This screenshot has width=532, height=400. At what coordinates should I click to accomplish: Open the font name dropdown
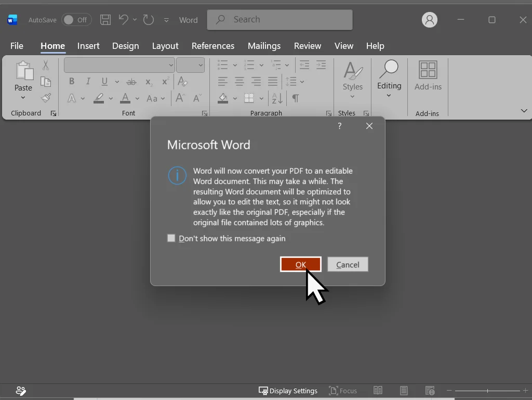pos(171,65)
